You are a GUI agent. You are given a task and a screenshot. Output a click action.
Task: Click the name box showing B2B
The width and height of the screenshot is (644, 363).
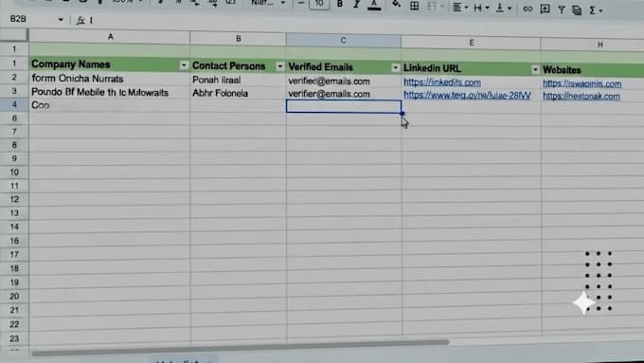click(18, 19)
